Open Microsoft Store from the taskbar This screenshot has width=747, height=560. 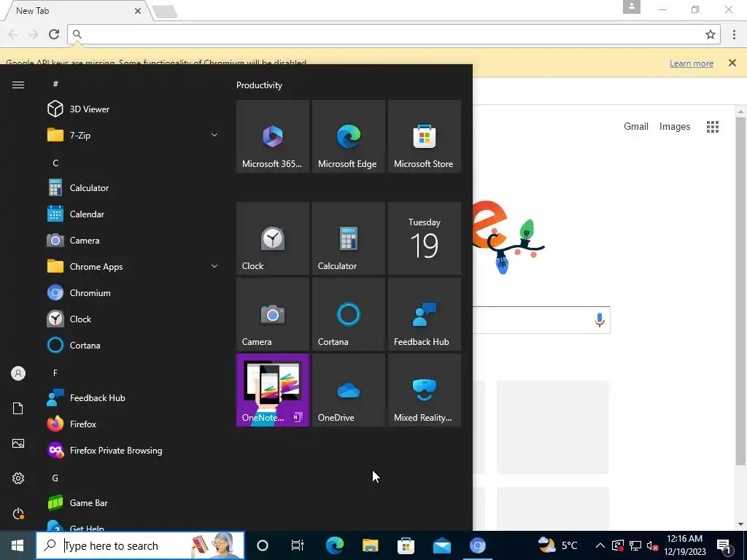[x=406, y=545]
